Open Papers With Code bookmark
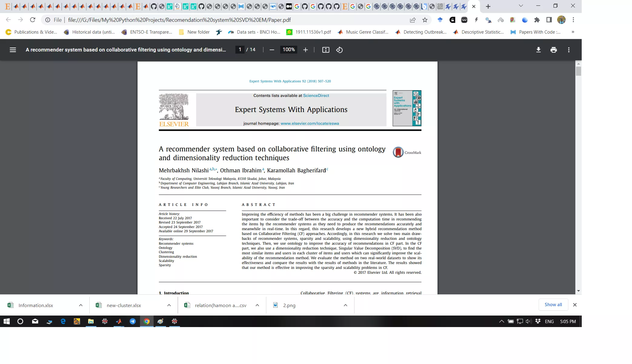The height and width of the screenshot is (364, 632). coord(536,32)
